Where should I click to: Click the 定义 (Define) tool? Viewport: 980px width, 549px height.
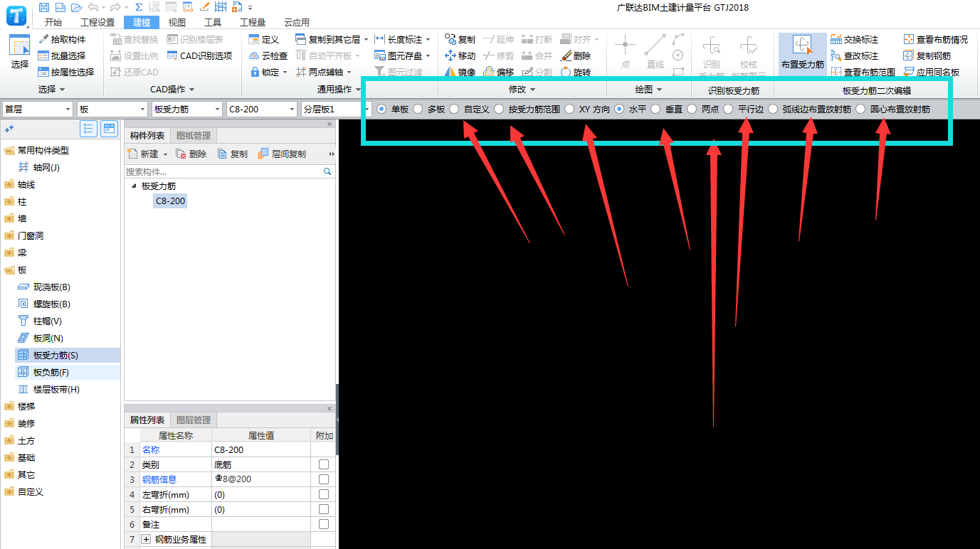click(264, 39)
